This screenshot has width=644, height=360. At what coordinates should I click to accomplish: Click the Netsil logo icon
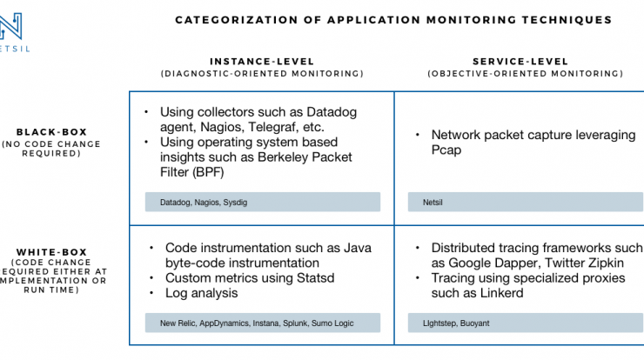click(x=10, y=26)
